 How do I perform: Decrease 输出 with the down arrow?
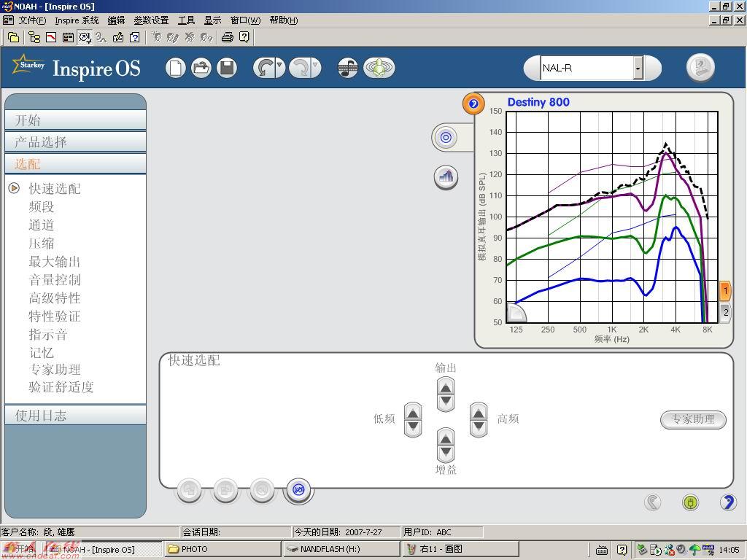coord(446,402)
